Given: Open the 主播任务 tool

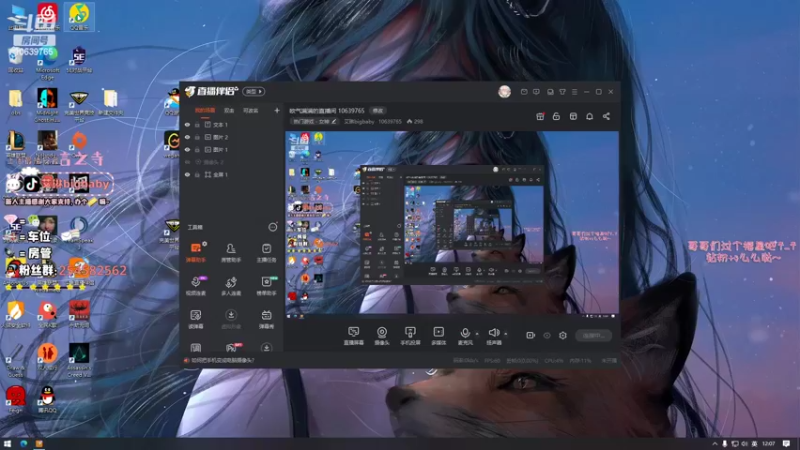Looking at the screenshot, I should [266, 253].
